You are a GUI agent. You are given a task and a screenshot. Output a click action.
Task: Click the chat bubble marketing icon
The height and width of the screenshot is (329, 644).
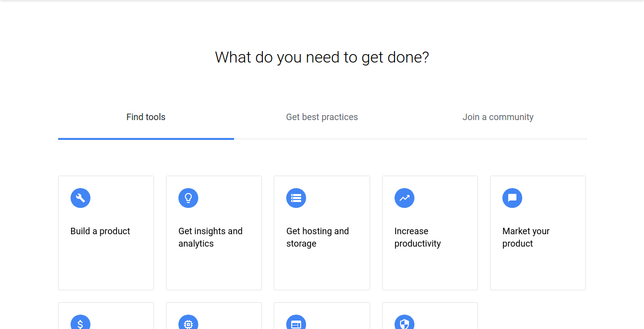(x=512, y=198)
